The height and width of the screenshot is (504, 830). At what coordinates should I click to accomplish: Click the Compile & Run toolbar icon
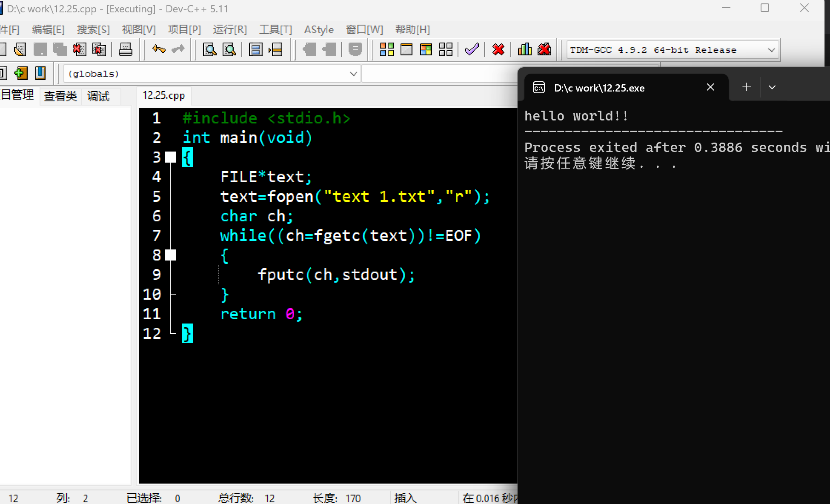[x=426, y=50]
